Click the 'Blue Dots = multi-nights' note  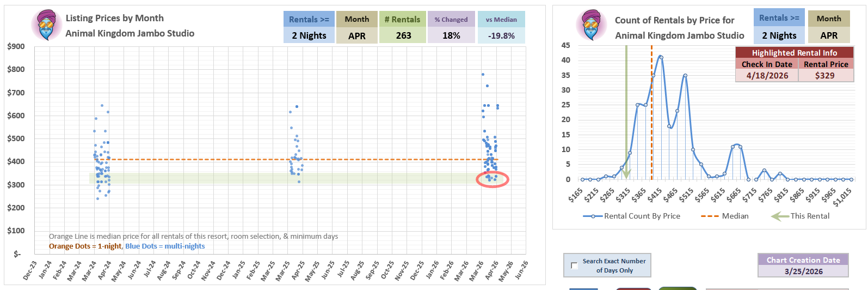point(165,246)
